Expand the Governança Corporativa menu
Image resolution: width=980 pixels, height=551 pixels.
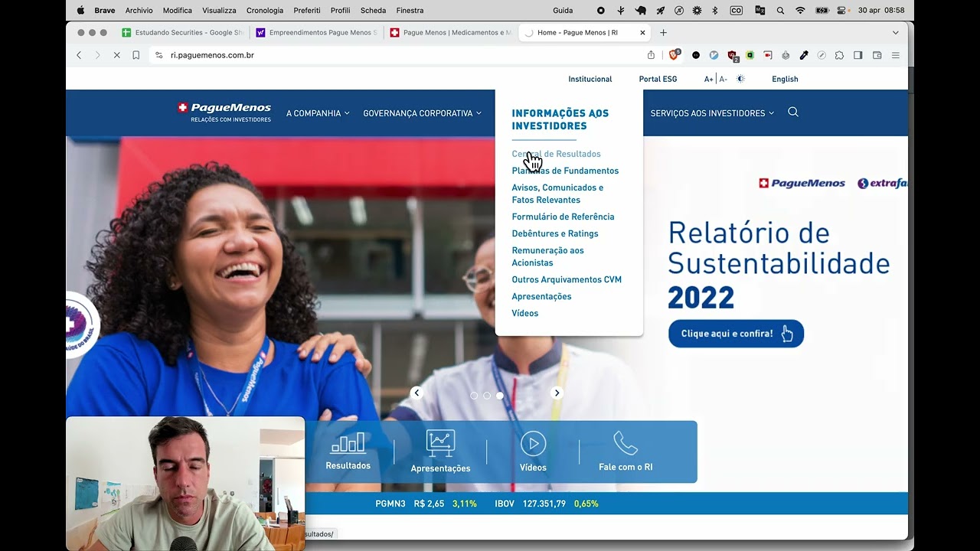tap(423, 113)
